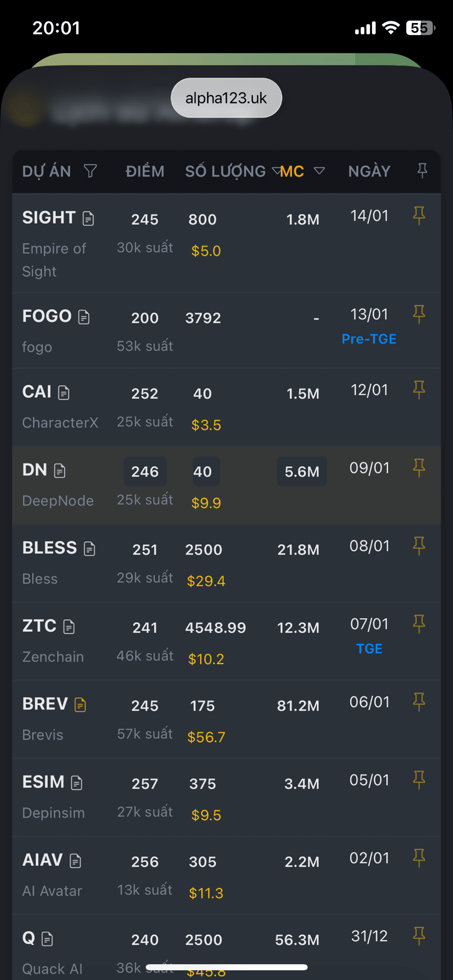This screenshot has width=453, height=980.
Task: Tap the ESIM document icon
Action: click(77, 783)
